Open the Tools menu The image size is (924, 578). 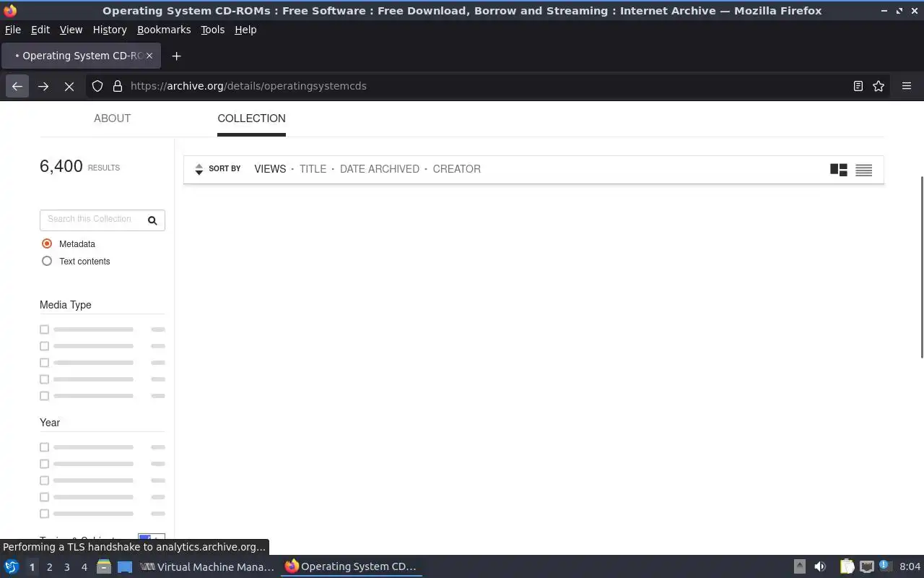pyautogui.click(x=213, y=30)
